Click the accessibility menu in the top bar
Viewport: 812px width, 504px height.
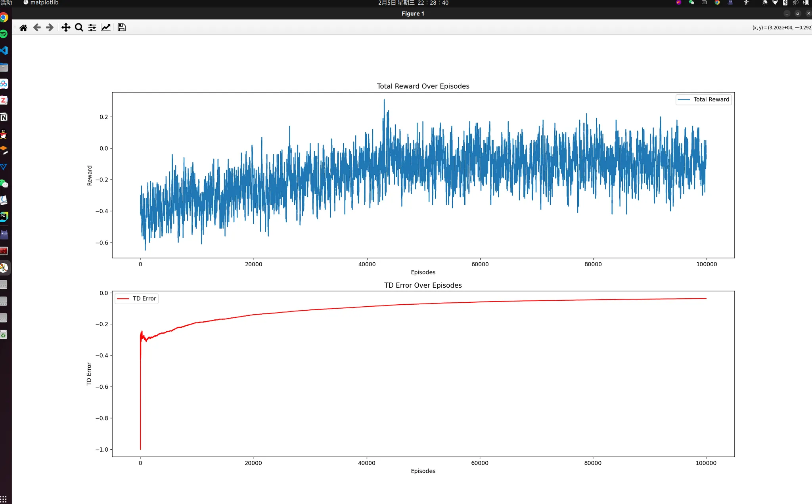746,3
